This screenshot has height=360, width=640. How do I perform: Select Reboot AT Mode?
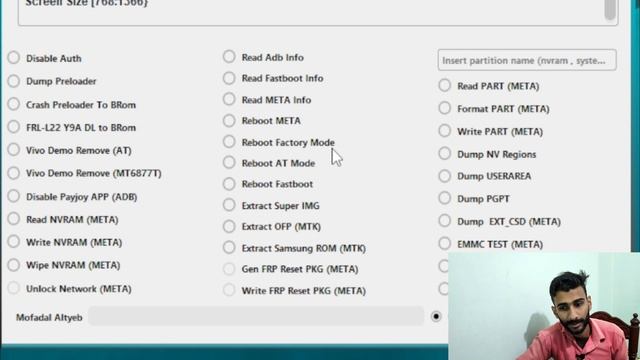click(229, 163)
